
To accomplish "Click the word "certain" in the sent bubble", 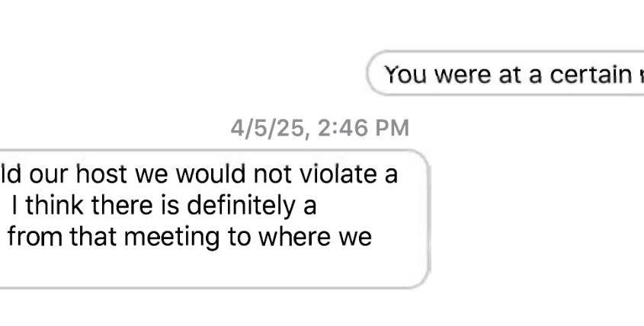I will 591,75.
